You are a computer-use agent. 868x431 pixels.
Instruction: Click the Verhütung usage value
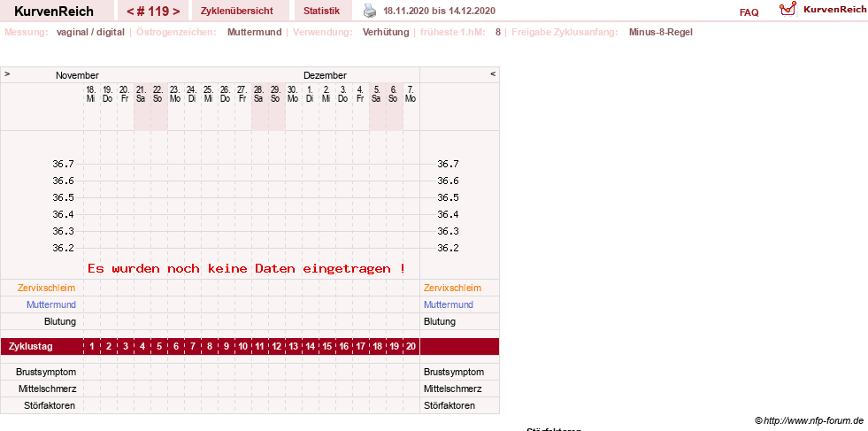(x=386, y=32)
